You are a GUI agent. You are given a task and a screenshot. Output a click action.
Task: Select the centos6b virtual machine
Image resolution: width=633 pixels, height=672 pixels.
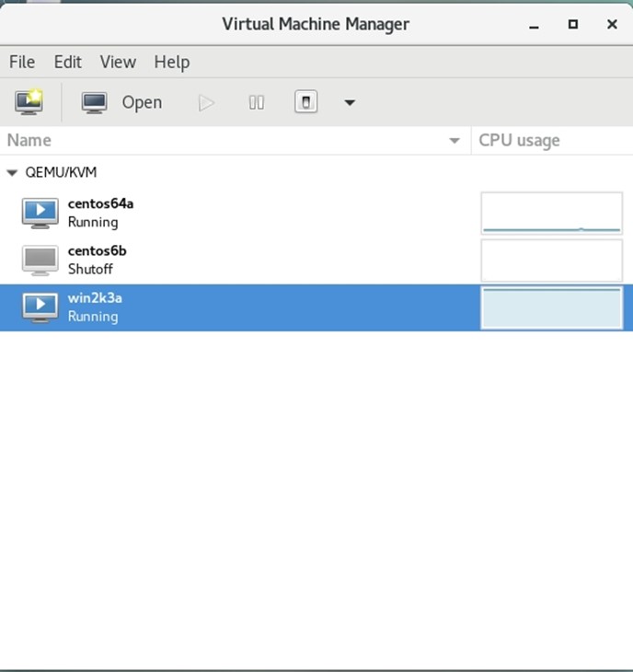(316, 261)
